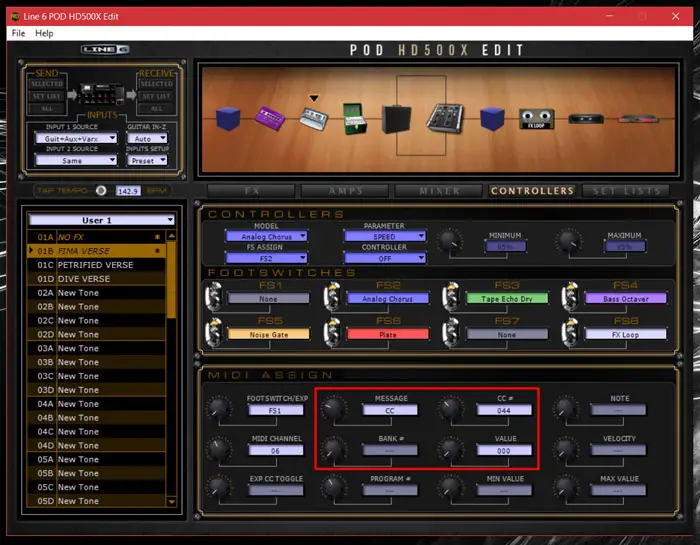Open the Controller OFF dropdown
Image resolution: width=700 pixels, height=545 pixels.
point(385,258)
